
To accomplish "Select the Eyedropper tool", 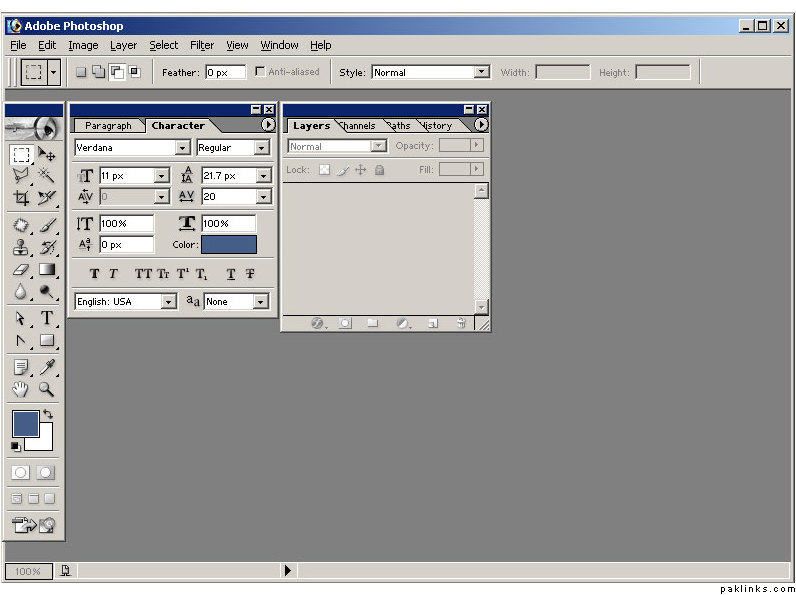I will pos(46,367).
